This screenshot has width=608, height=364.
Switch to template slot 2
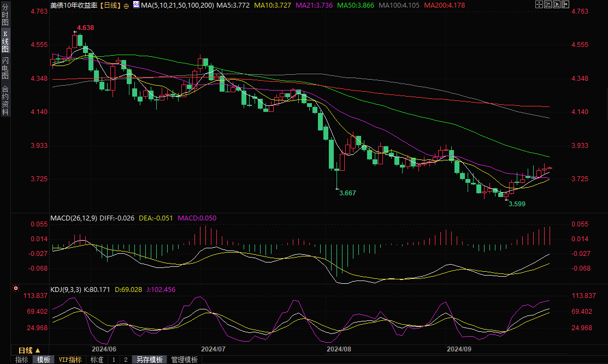click(x=125, y=360)
